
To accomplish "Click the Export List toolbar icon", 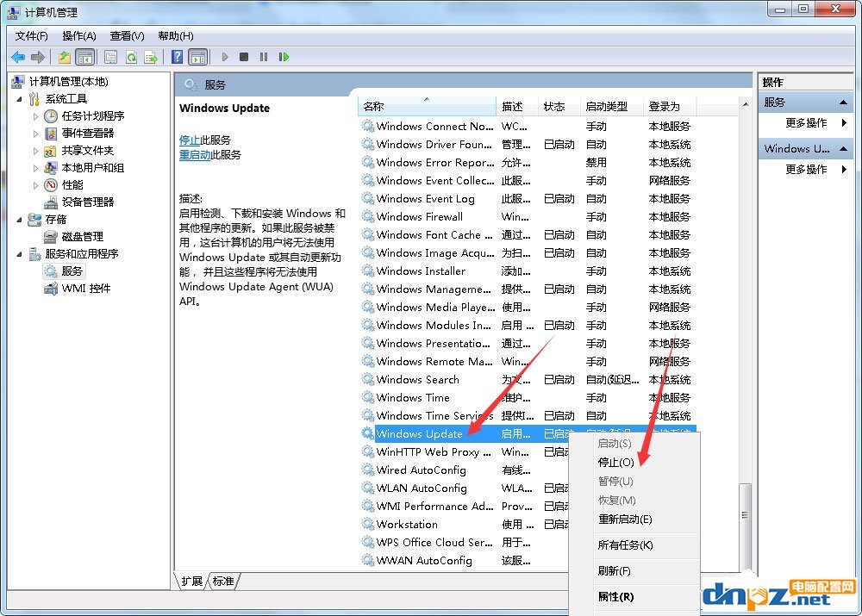I will 151,57.
